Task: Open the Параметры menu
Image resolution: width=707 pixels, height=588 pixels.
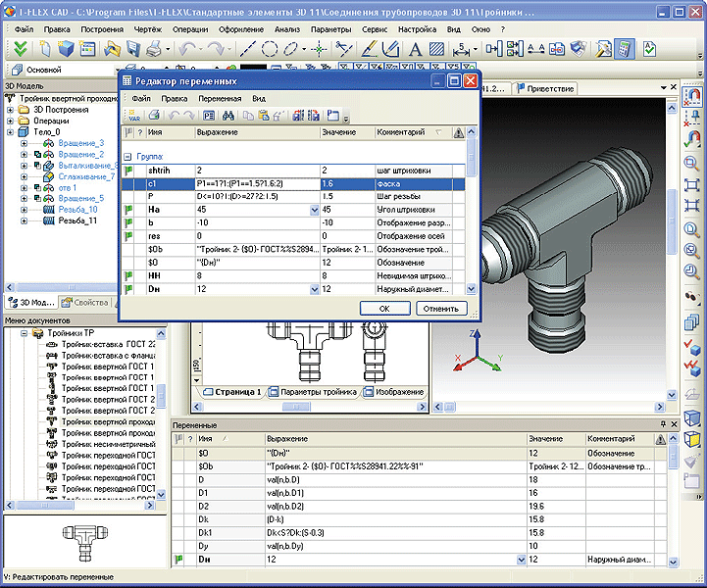Action: (331, 29)
